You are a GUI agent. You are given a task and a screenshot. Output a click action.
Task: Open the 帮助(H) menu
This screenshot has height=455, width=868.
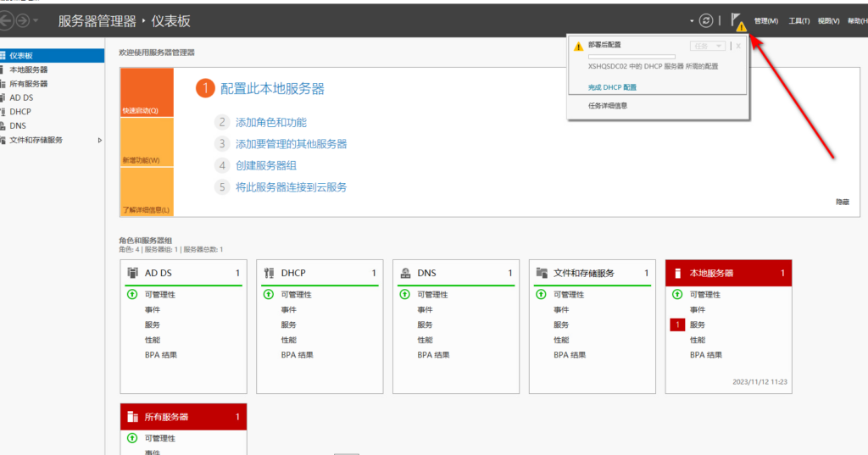coord(858,21)
